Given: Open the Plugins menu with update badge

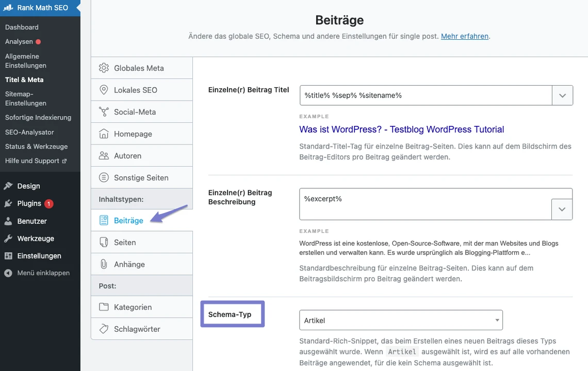Looking at the screenshot, I should 28,203.
